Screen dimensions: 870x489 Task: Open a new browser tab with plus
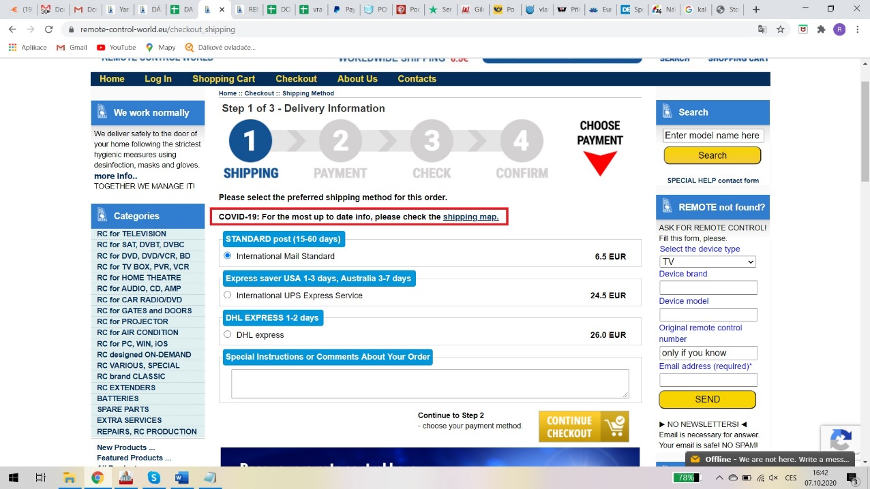coord(756,9)
